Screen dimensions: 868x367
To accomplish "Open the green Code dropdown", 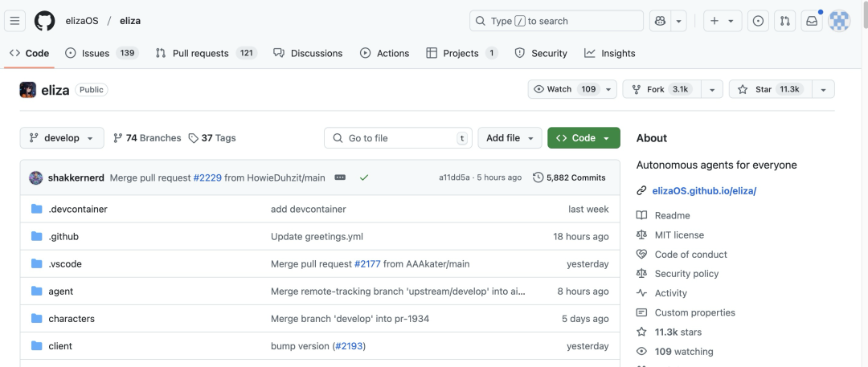I will 583,138.
